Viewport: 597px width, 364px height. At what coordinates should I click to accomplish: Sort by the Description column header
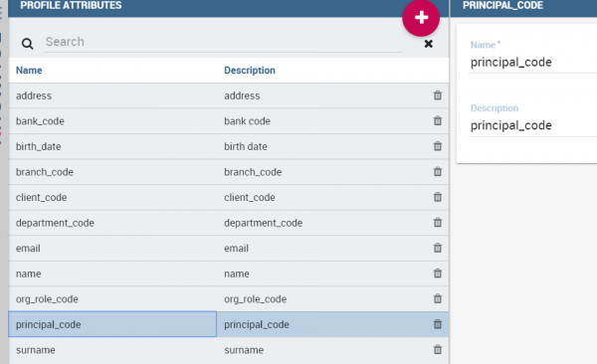(x=250, y=70)
